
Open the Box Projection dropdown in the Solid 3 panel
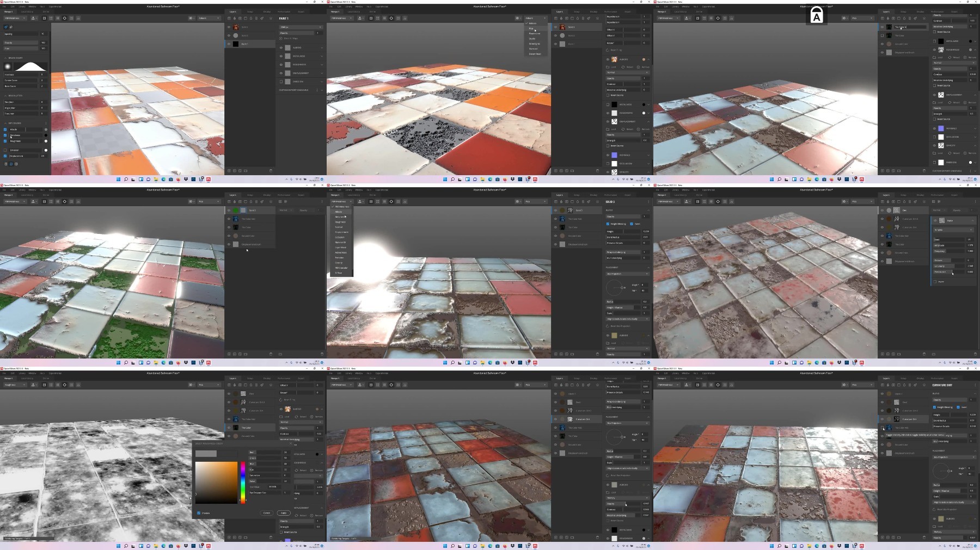point(628,274)
